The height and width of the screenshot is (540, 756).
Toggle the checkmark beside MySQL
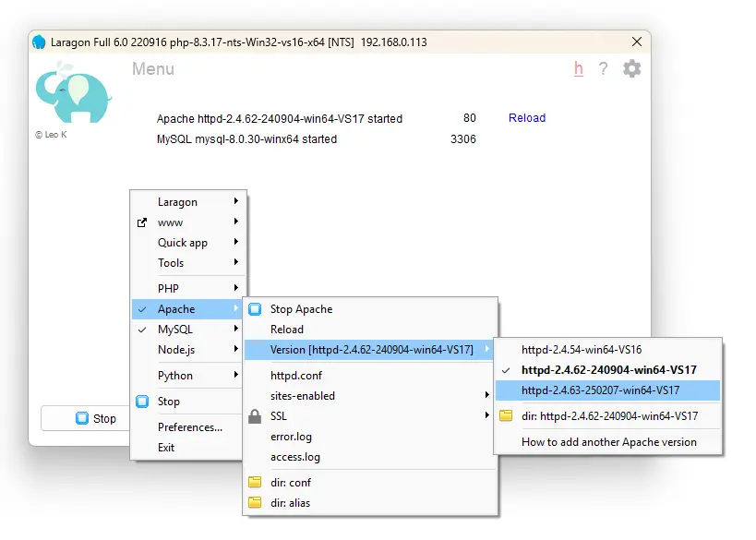[142, 330]
